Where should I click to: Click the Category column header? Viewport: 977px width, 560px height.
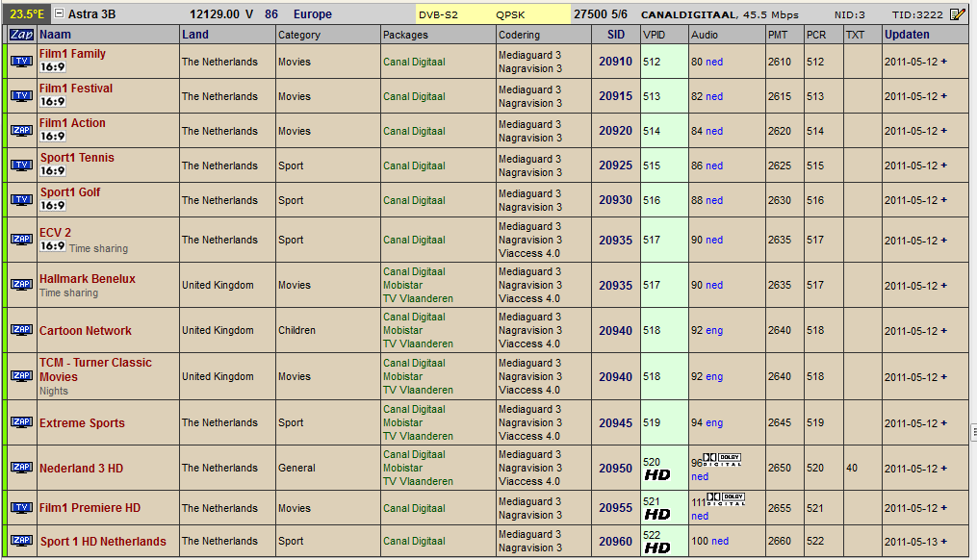pos(299,35)
